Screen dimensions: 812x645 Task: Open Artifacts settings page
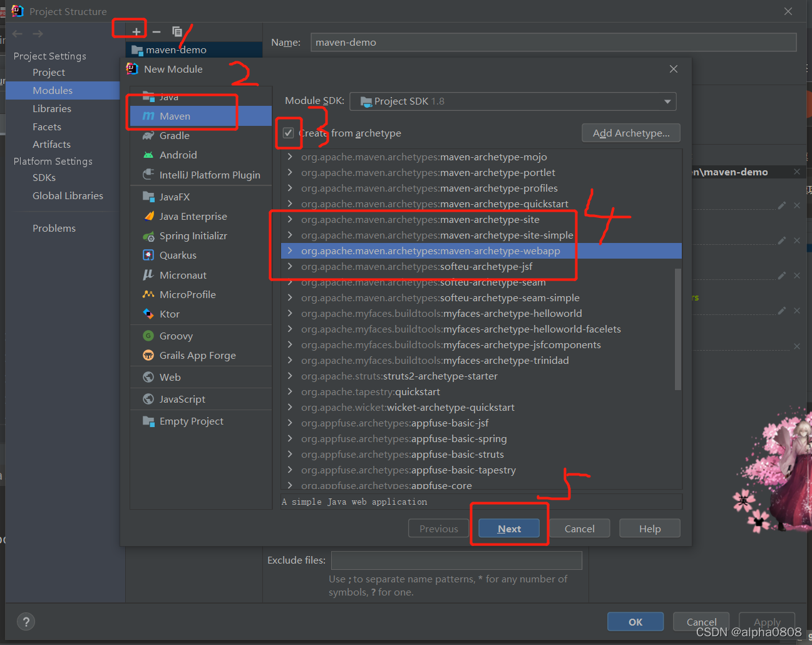tap(51, 144)
